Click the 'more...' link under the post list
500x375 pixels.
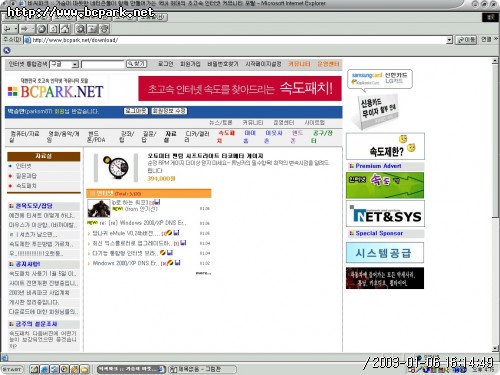(x=203, y=273)
